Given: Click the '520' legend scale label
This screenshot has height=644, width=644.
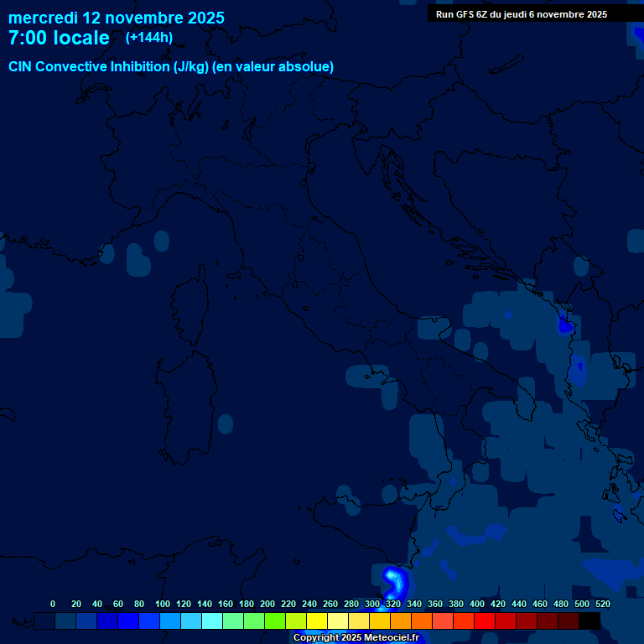Looking at the screenshot, I should click(602, 604).
